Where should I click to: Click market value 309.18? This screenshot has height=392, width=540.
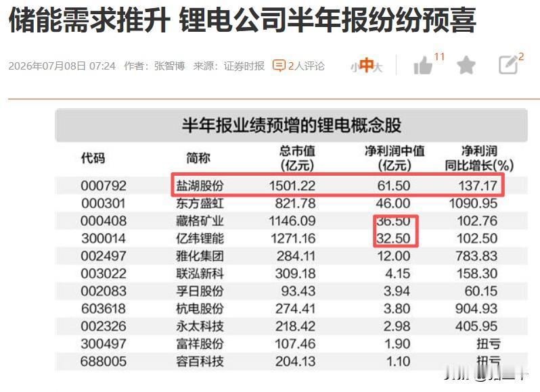pyautogui.click(x=295, y=274)
